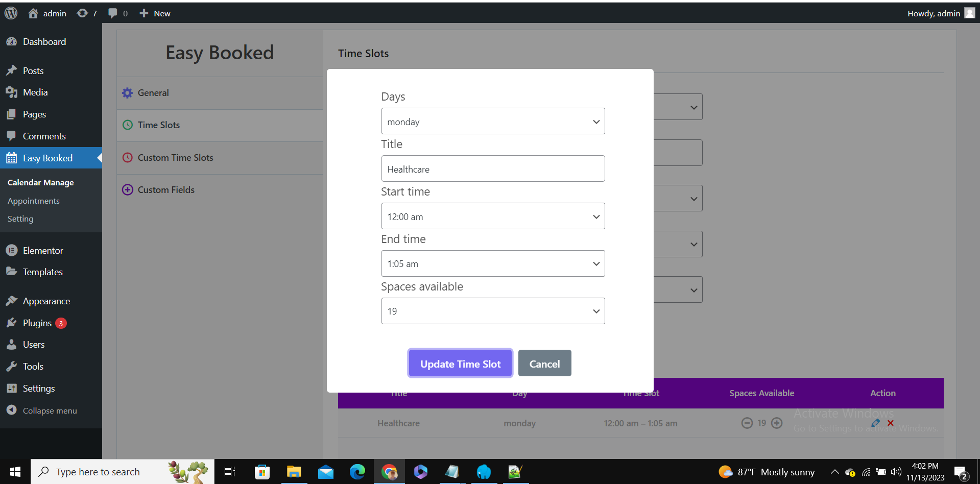This screenshot has width=980, height=484.
Task: Show hidden system tray icons
Action: click(x=834, y=472)
